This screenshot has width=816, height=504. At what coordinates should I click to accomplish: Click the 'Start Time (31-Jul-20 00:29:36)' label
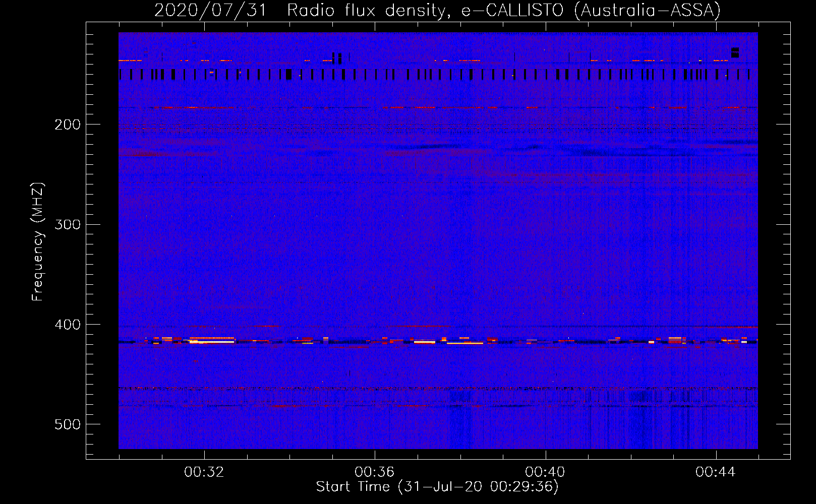click(x=437, y=487)
